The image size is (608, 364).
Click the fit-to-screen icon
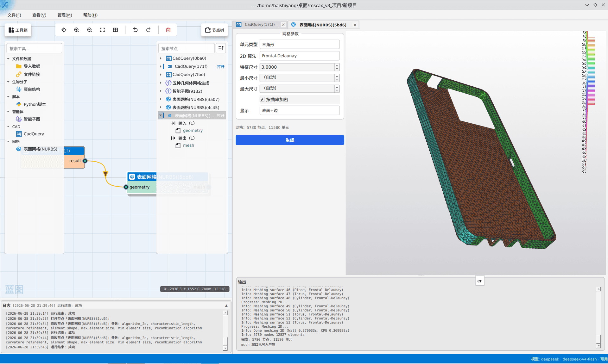pos(102,30)
